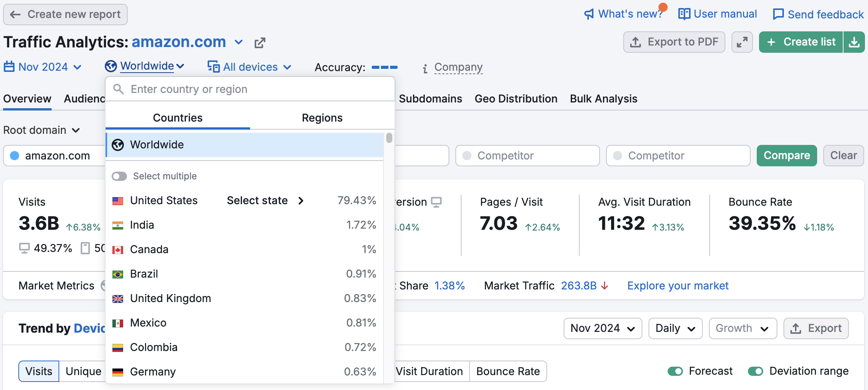Open the Worldwide location dropdown
The image size is (868, 390).
click(x=145, y=66)
